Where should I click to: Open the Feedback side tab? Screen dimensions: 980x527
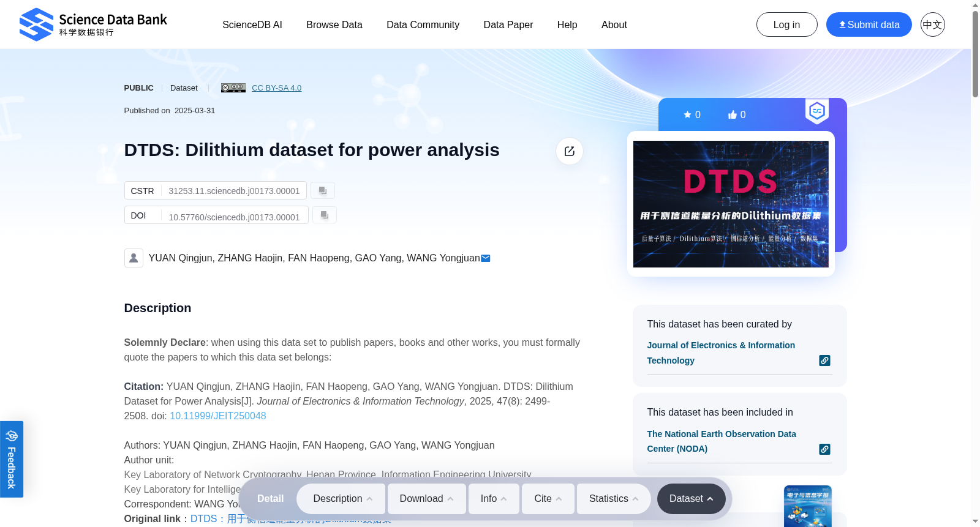[12, 459]
